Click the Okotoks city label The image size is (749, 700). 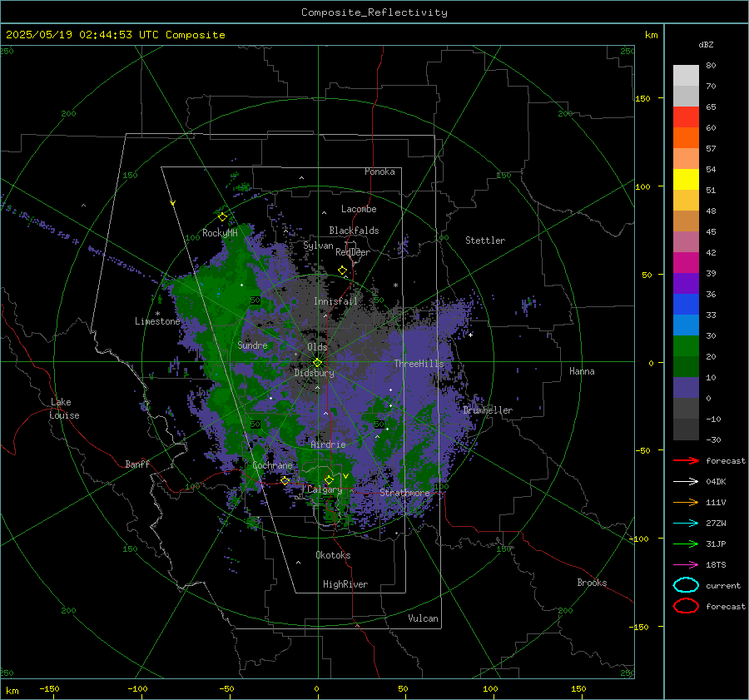333,554
